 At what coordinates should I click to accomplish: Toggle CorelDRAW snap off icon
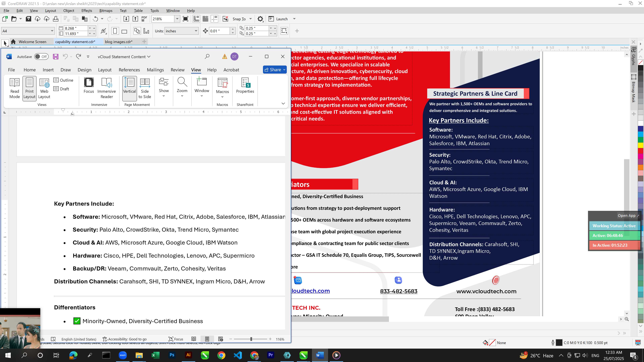coord(226,19)
